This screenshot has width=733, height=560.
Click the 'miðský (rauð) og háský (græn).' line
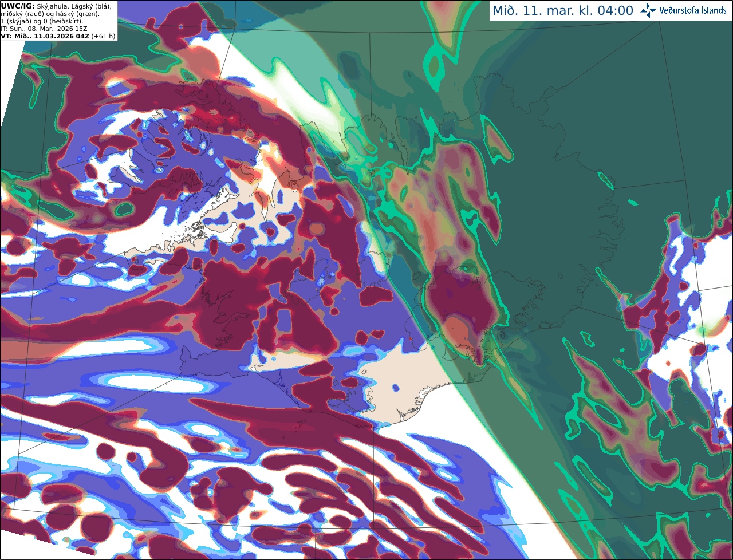[x=50, y=14]
